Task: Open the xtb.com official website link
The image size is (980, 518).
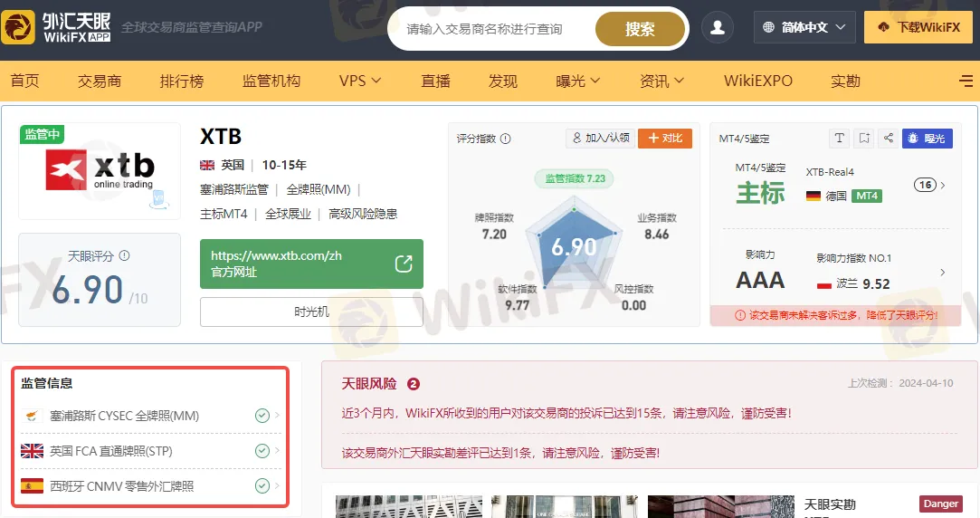Action: click(x=311, y=264)
